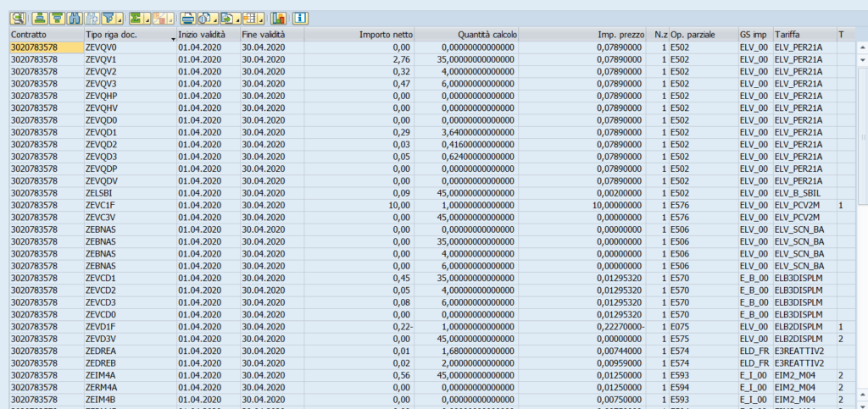Screen dimensions: 868x409
Task: Click the Choose Layout grid icon
Action: click(x=250, y=19)
